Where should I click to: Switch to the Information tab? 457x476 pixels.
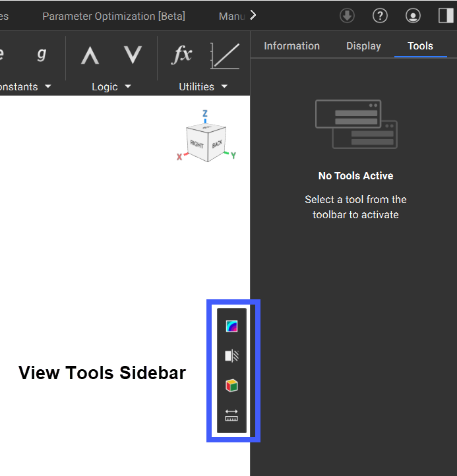(292, 46)
